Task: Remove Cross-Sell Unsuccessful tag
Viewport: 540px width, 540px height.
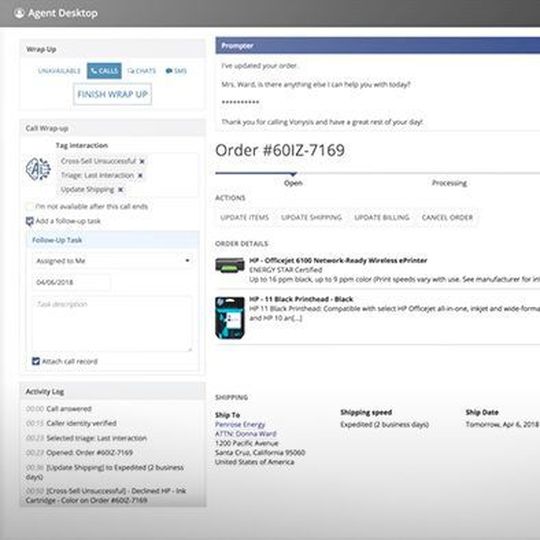Action: pyautogui.click(x=142, y=161)
